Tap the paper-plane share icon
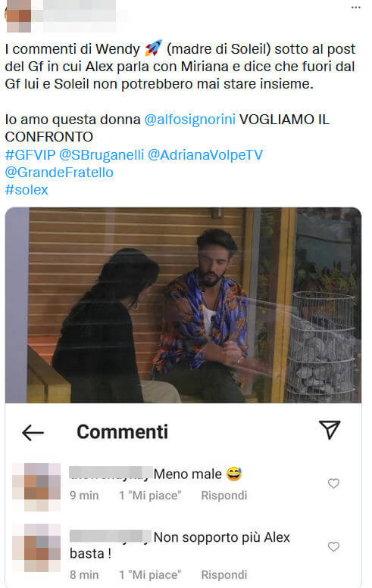This screenshot has height=588, width=372. pos(330,429)
